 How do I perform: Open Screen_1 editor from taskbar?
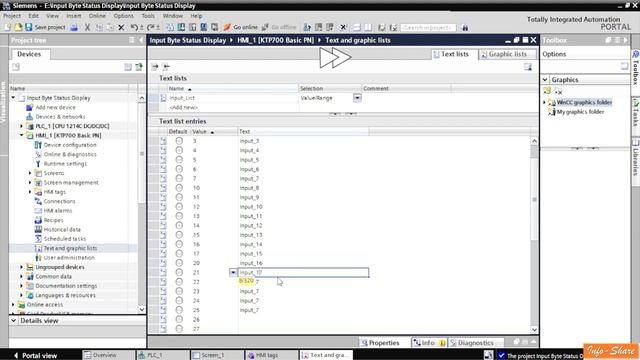217,356
